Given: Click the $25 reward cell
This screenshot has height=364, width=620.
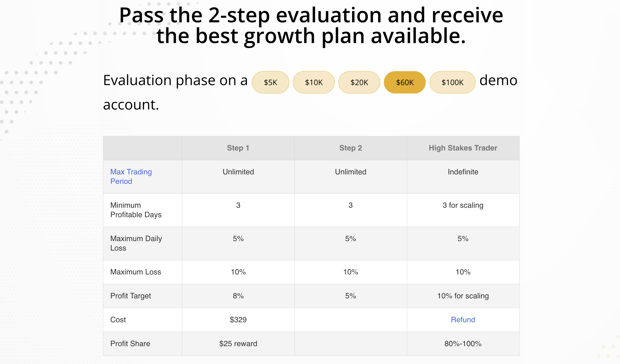Looking at the screenshot, I should click(238, 344).
